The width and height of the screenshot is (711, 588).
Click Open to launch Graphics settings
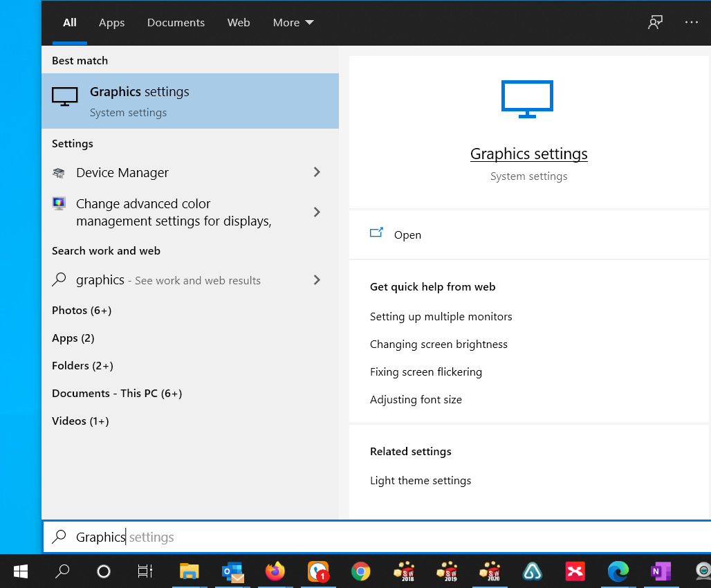click(407, 235)
